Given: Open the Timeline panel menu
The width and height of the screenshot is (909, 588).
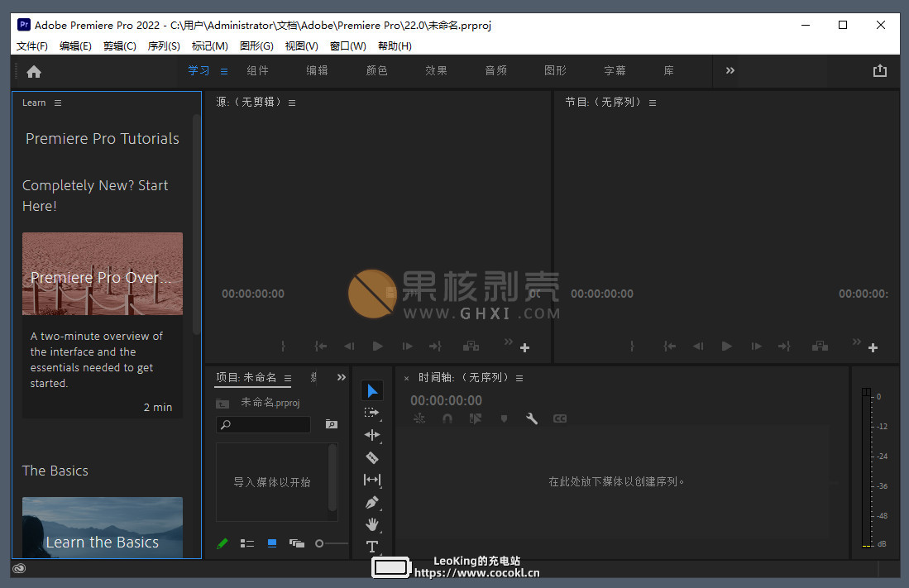Looking at the screenshot, I should coord(519,378).
